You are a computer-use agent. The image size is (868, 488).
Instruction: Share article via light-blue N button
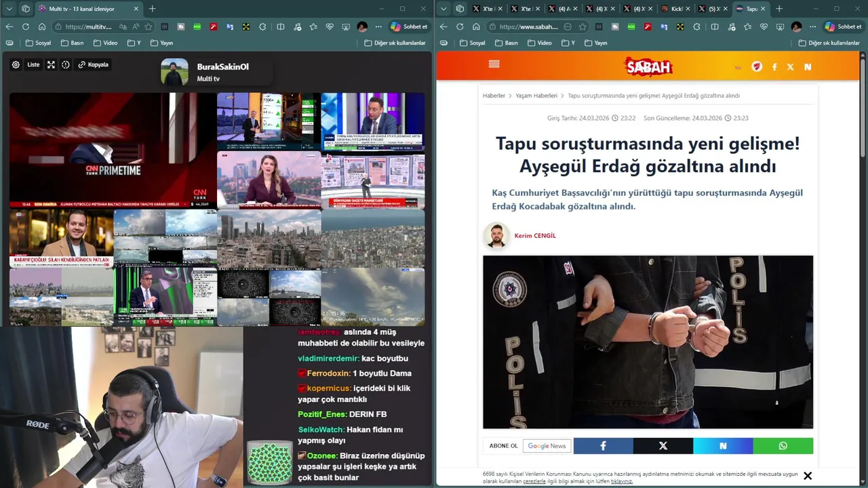coord(723,446)
